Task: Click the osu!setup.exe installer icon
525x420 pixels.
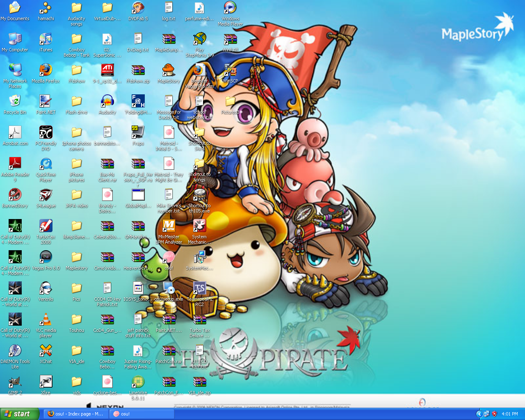Action: click(169, 288)
